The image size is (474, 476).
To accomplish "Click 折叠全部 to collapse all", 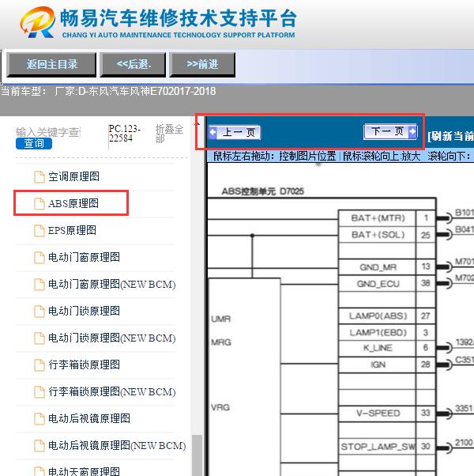I will (170, 134).
